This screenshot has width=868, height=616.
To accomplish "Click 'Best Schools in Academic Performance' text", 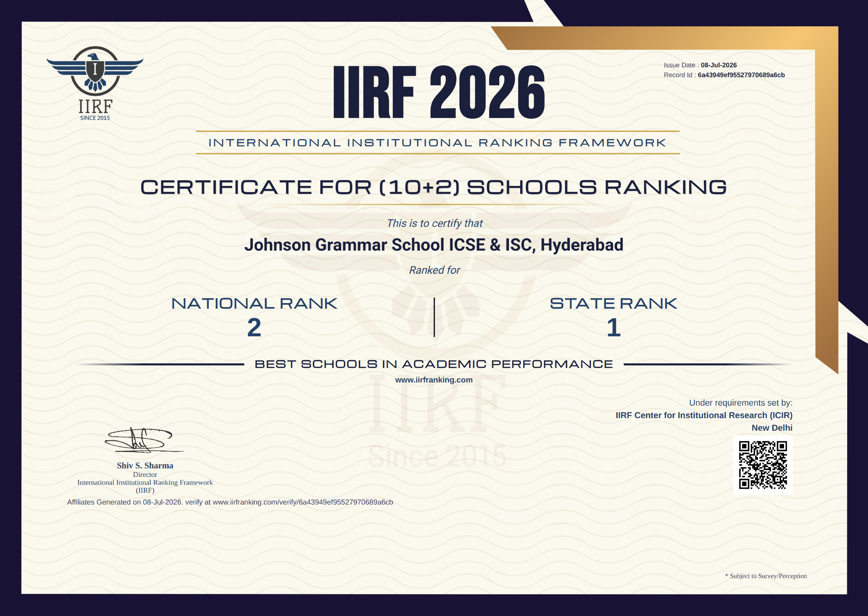I will [x=434, y=364].
